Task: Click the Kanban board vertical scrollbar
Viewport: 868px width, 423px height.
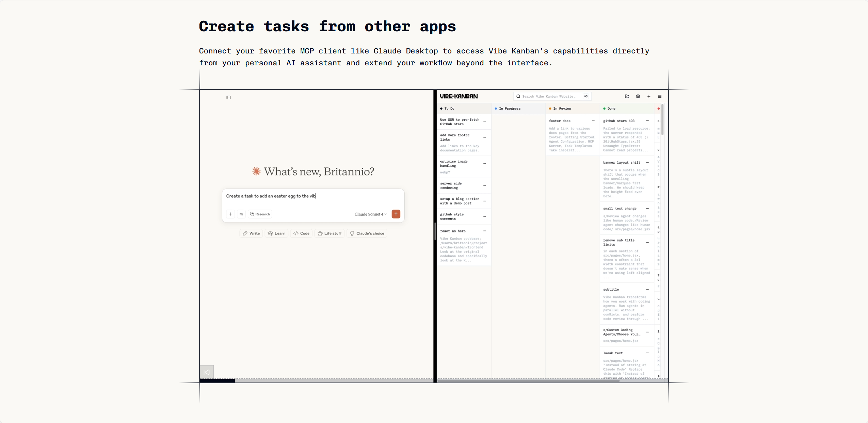Action: click(x=662, y=120)
